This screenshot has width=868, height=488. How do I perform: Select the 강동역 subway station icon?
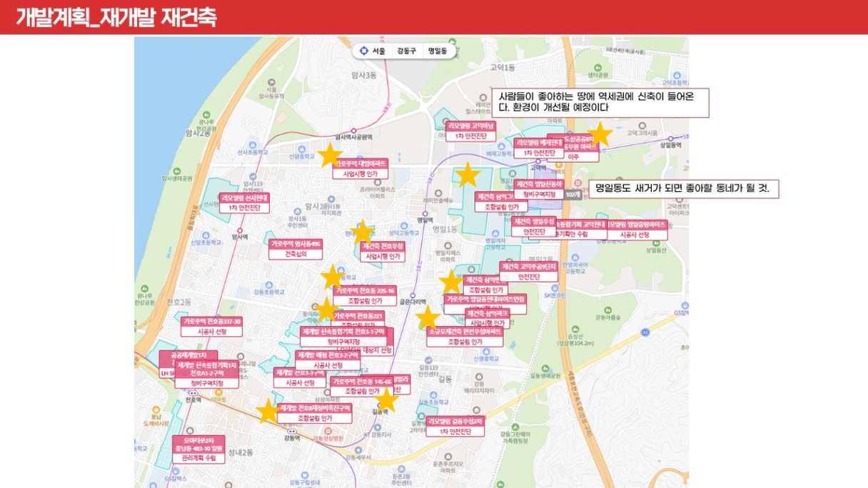click(291, 430)
